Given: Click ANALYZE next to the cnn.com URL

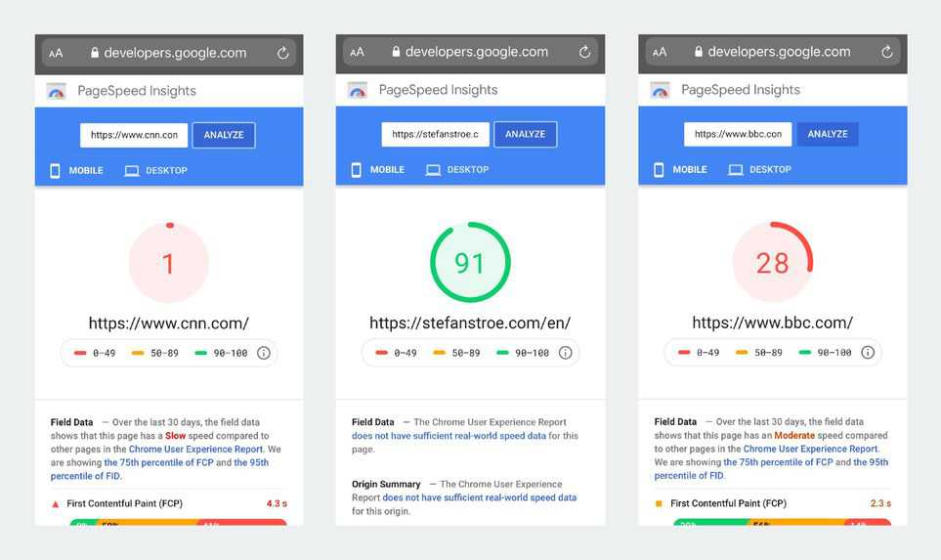Looking at the screenshot, I should 224,135.
